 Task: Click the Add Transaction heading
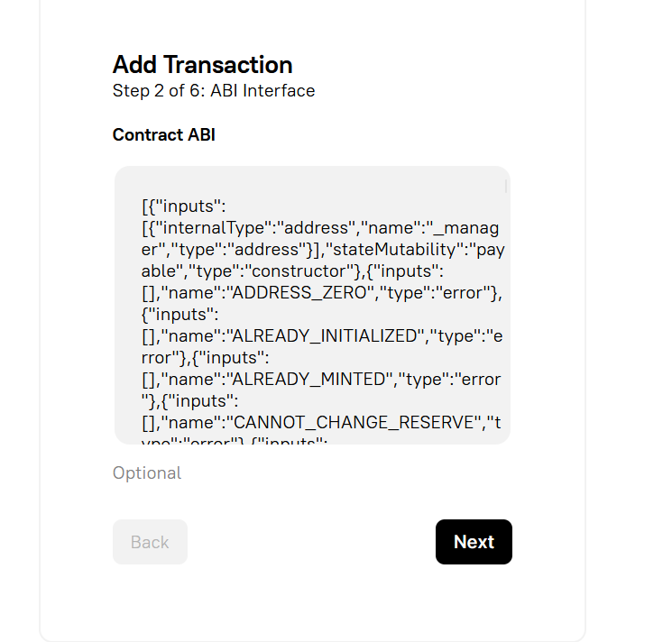tap(202, 65)
